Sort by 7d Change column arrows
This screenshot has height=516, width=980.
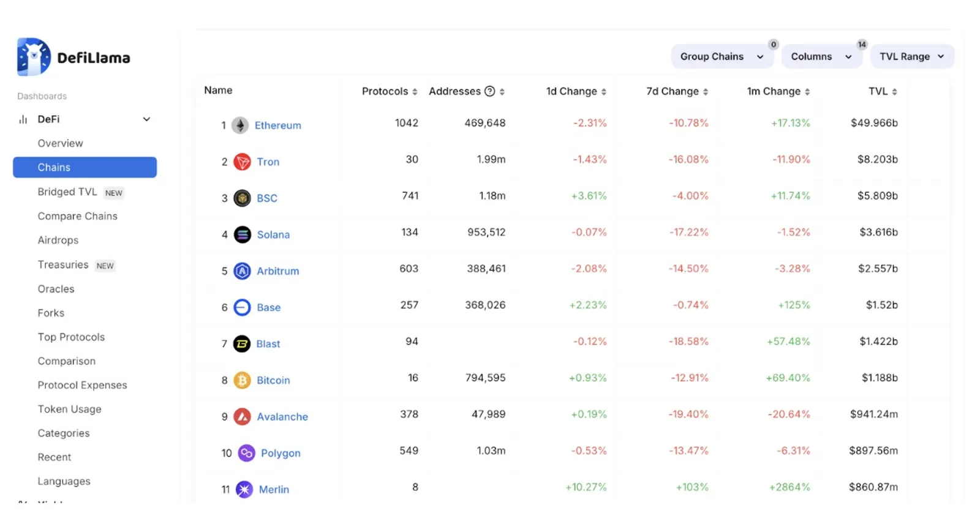click(x=706, y=92)
